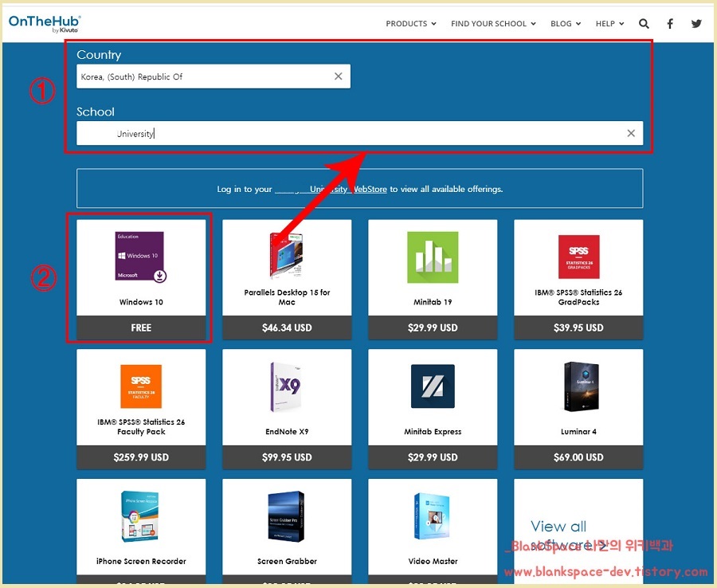
Task: Clear the Country field with X
Action: (x=339, y=76)
